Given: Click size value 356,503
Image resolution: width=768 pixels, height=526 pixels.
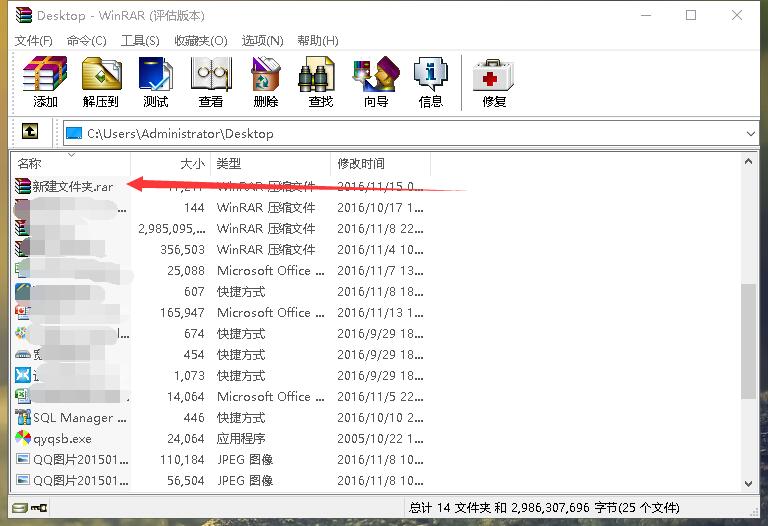Looking at the screenshot, I should (182, 250).
